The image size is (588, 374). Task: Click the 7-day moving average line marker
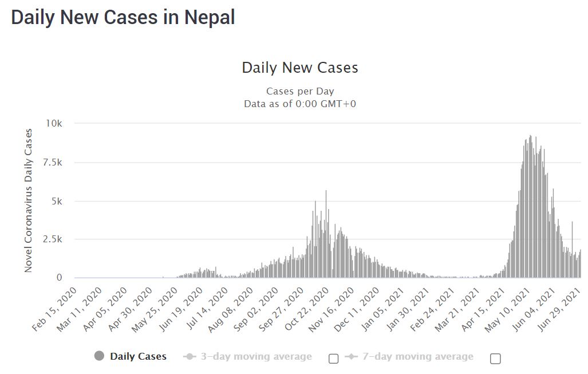pos(351,357)
